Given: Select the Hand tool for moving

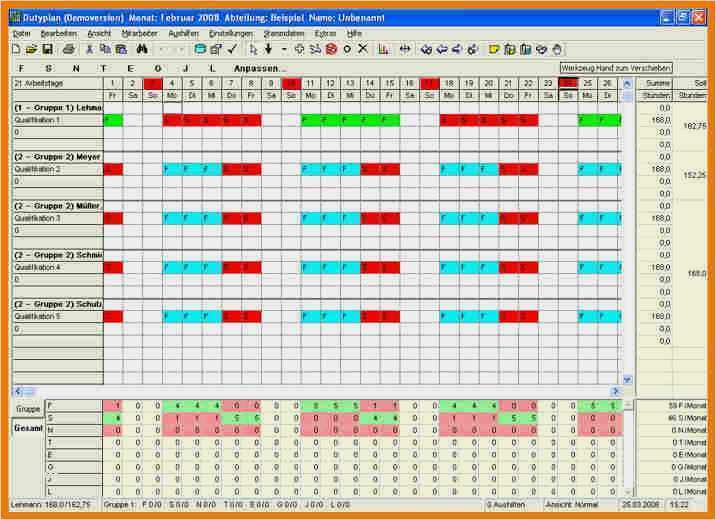Looking at the screenshot, I should (x=558, y=49).
